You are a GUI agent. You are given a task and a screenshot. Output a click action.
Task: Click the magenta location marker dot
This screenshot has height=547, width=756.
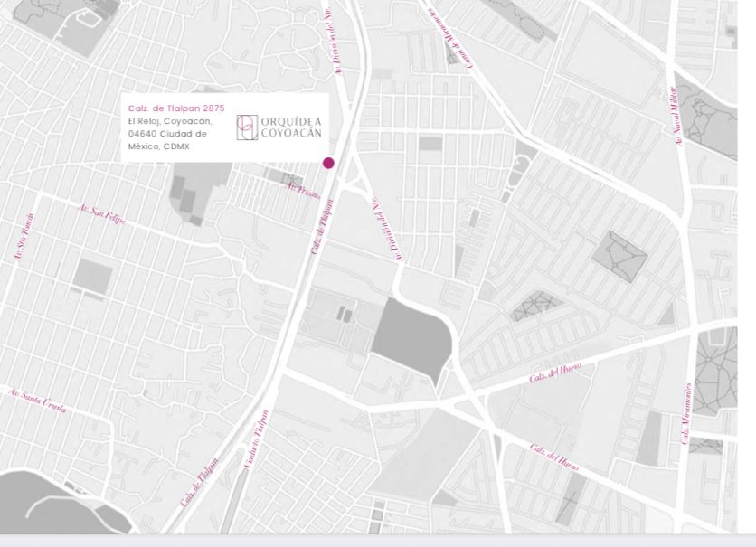(x=328, y=163)
